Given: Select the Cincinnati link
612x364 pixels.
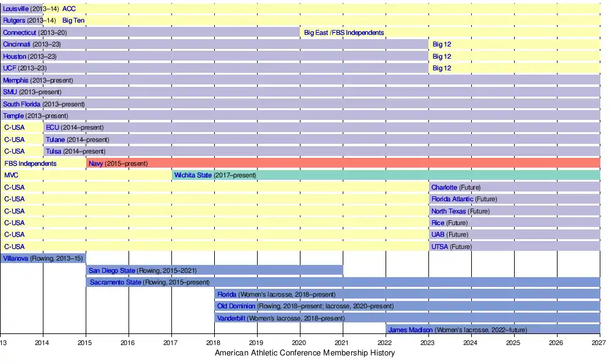Looking at the screenshot, I should (17, 45).
